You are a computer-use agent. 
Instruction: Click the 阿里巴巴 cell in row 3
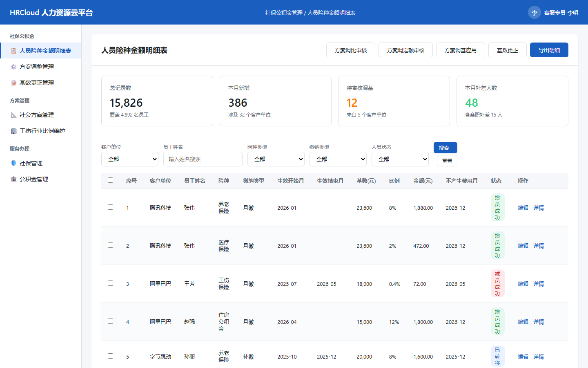160,284
